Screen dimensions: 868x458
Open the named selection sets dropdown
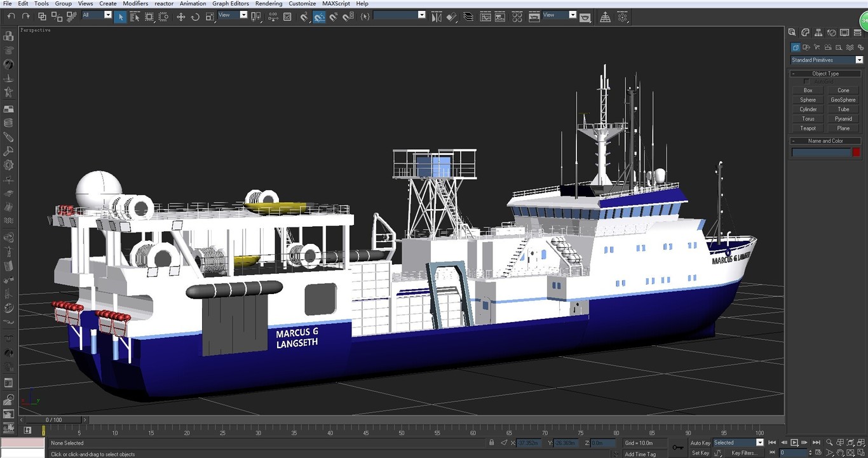[400, 15]
